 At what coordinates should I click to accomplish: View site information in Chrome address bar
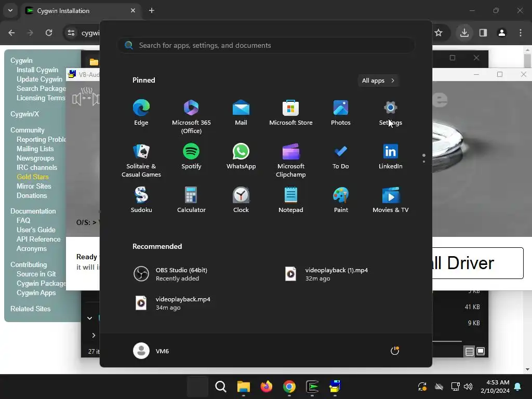[71, 33]
